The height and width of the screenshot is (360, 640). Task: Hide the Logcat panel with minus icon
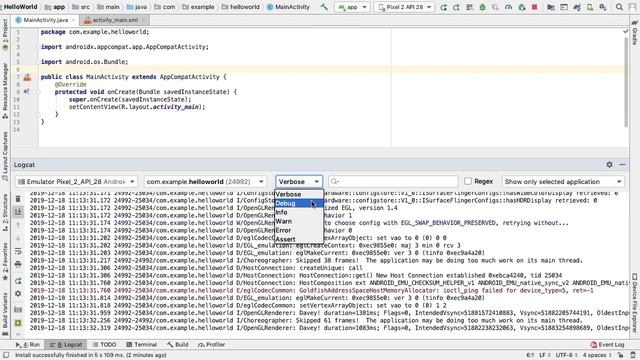pos(622,164)
